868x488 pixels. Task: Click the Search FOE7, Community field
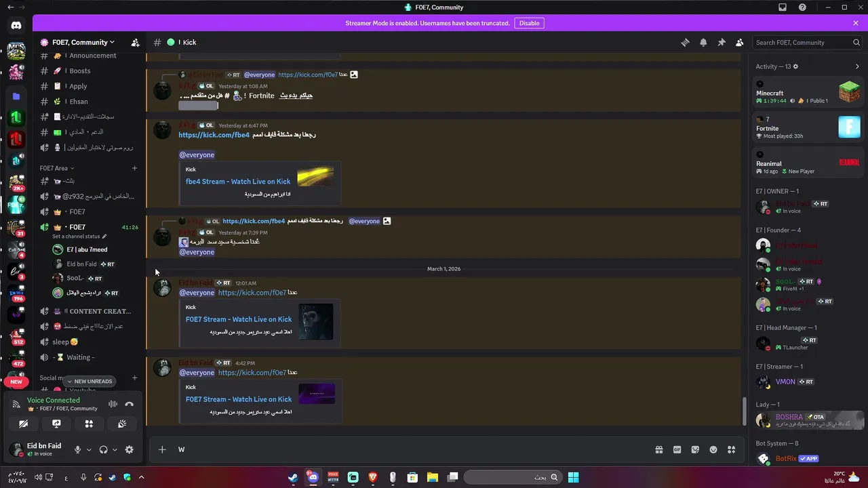click(x=808, y=42)
